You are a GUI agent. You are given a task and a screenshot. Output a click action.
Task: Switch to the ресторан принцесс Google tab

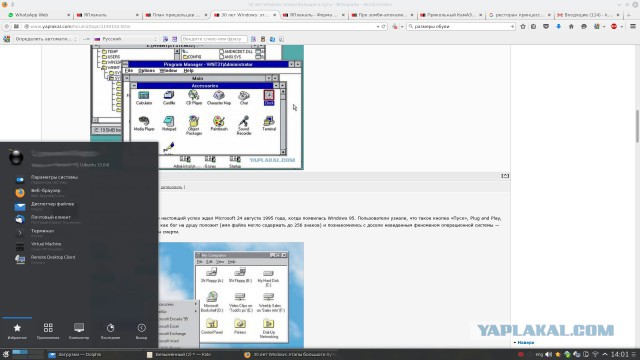pos(519,15)
